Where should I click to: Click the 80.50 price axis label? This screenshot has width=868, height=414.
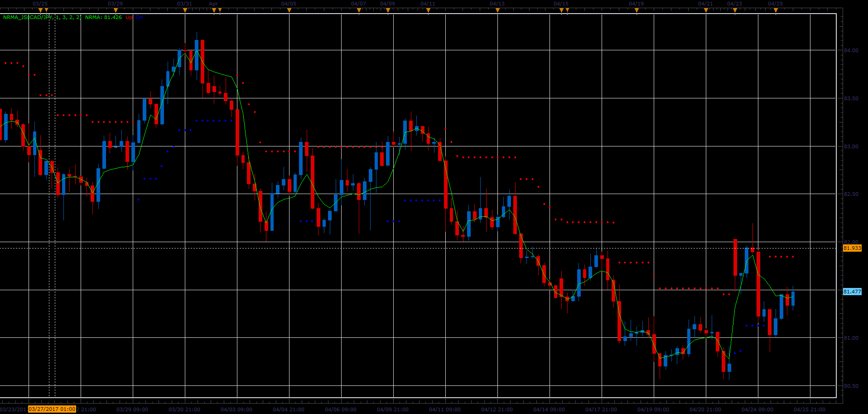pos(851,386)
